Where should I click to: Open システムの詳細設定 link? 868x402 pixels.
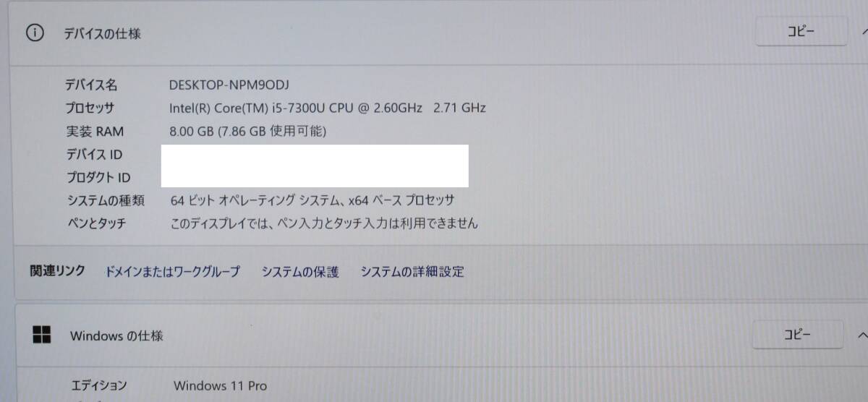click(x=412, y=272)
